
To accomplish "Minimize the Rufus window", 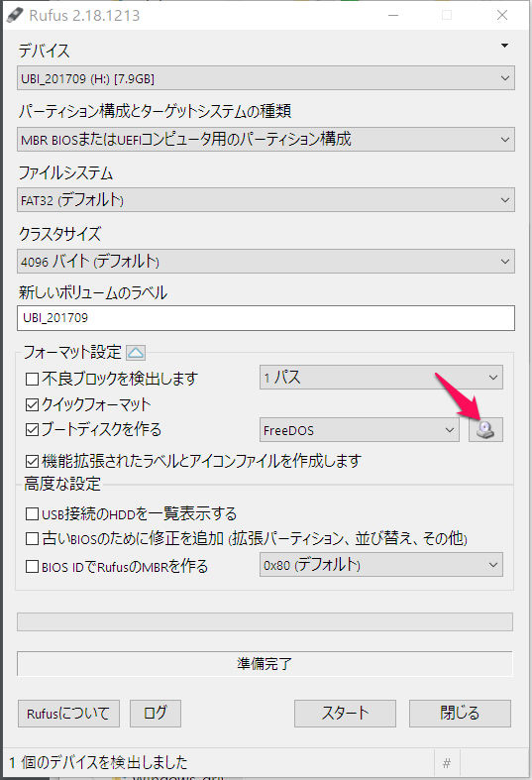I will click(393, 16).
